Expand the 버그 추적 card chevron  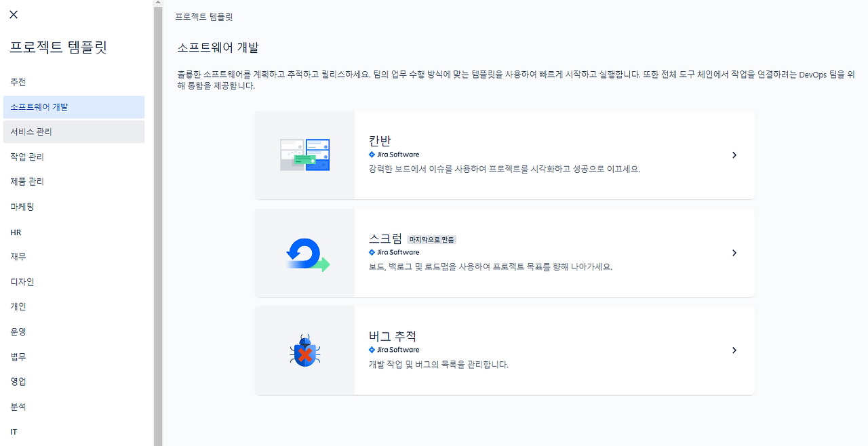coord(734,350)
